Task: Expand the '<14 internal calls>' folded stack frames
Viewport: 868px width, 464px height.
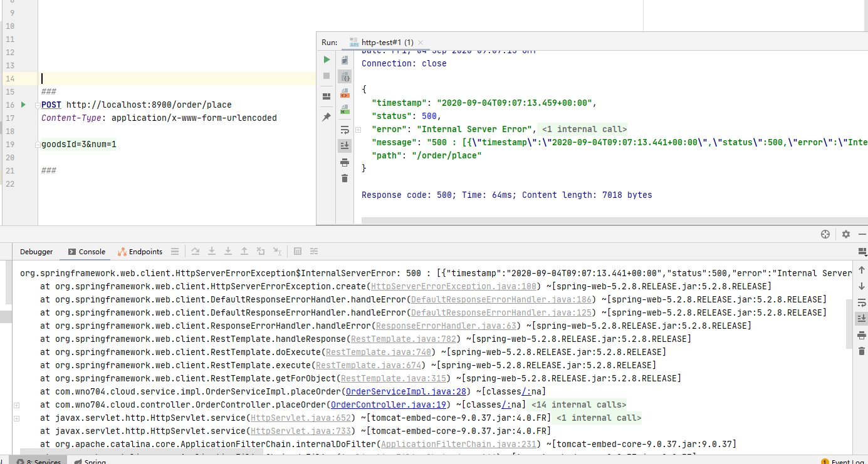Action: tap(578, 405)
